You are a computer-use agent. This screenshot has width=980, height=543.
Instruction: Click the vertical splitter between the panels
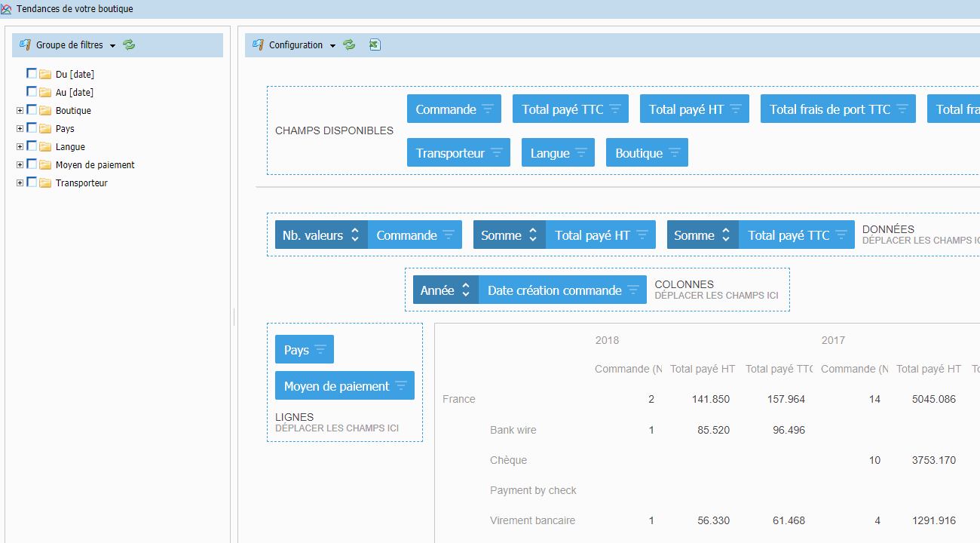pos(234,317)
